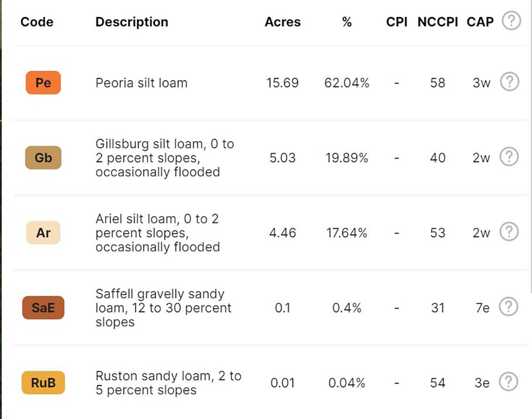
Task: Sort by the NCCPI column header
Action: pos(438,22)
